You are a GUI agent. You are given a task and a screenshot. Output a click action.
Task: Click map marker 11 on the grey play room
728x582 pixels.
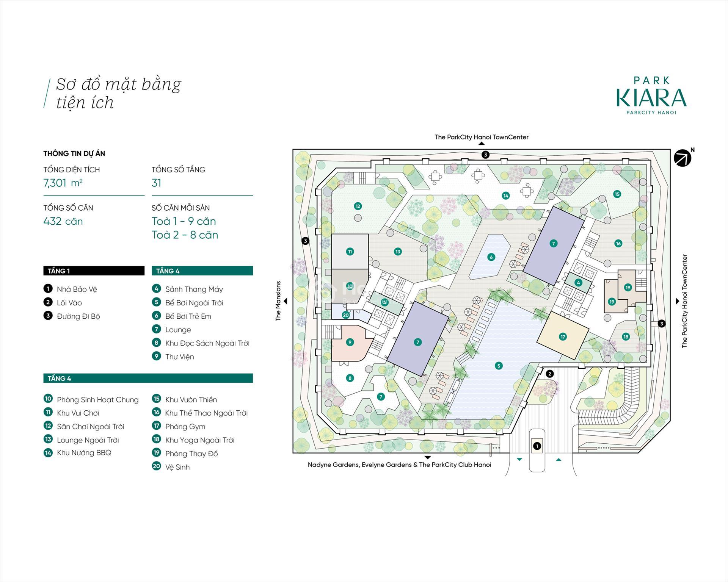coord(350,251)
